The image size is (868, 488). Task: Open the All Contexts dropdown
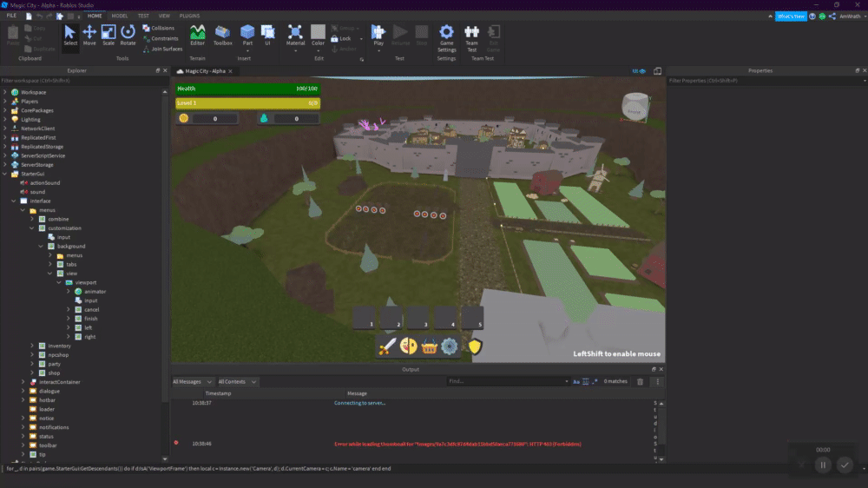[x=238, y=382]
